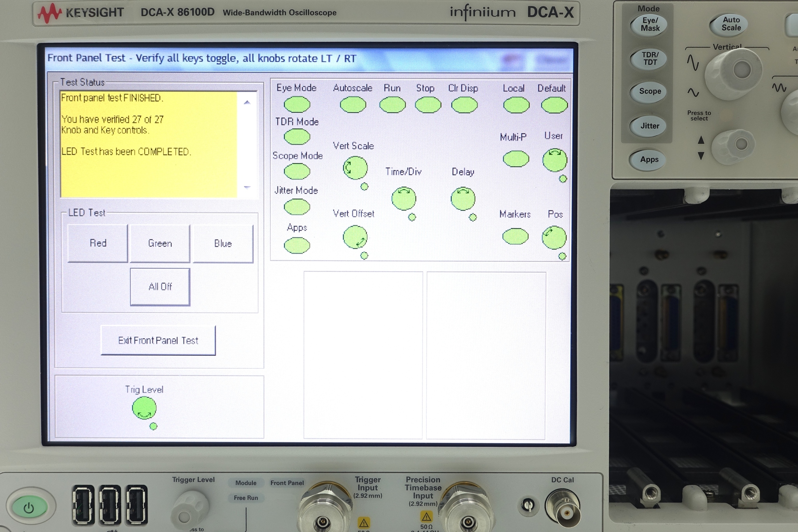Click the TDR Mode key indicator
The height and width of the screenshot is (532, 798).
[x=297, y=137]
